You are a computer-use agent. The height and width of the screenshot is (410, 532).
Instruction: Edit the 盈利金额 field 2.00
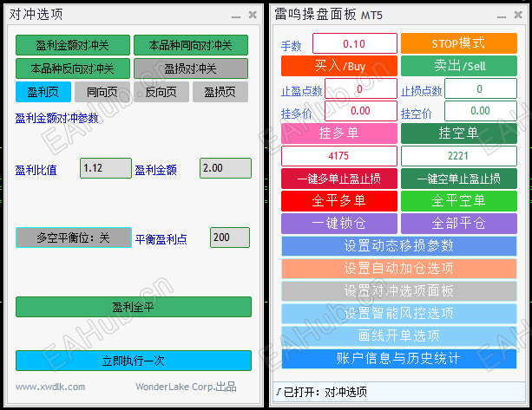(x=226, y=168)
